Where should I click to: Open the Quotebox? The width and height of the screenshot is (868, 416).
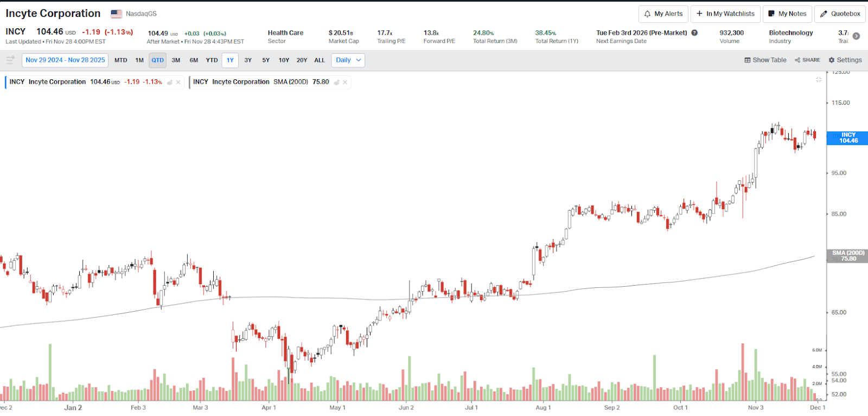(x=840, y=14)
